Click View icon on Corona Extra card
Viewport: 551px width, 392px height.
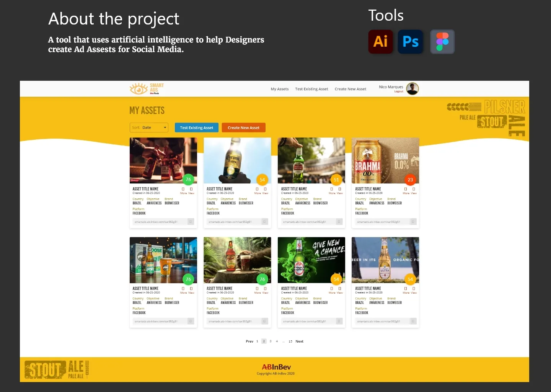(265, 189)
